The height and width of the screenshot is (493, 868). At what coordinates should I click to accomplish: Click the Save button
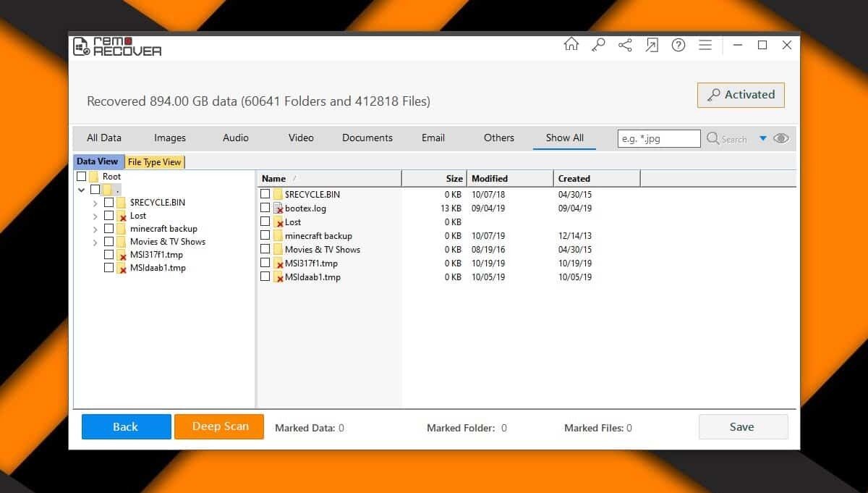click(743, 426)
